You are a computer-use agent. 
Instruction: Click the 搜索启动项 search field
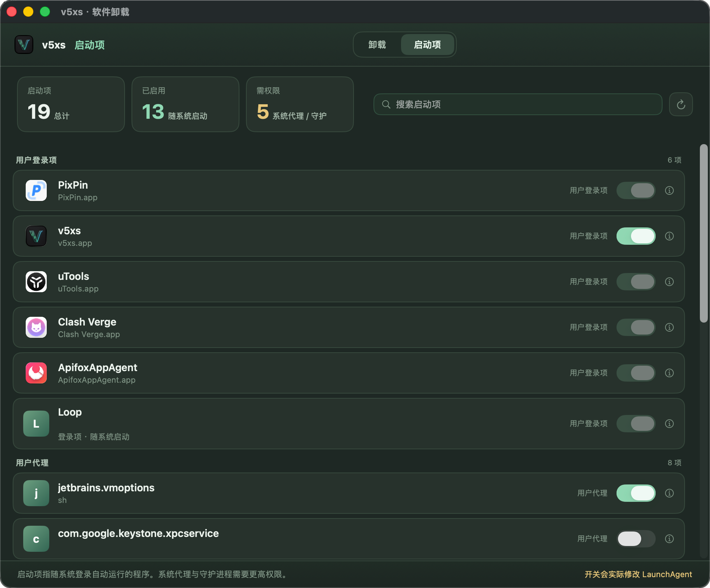[518, 105]
